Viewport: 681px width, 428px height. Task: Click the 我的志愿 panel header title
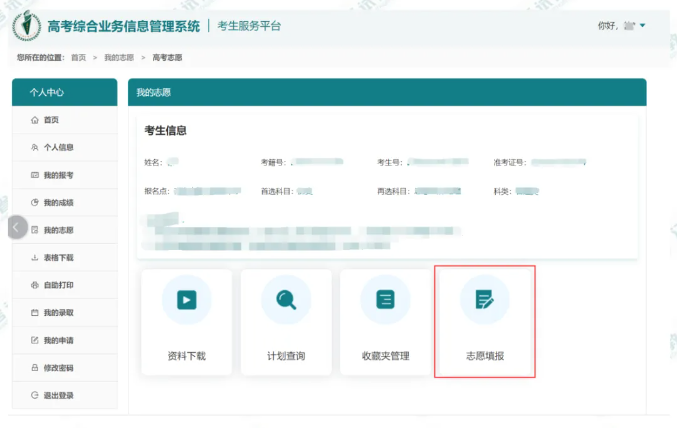[x=154, y=92]
